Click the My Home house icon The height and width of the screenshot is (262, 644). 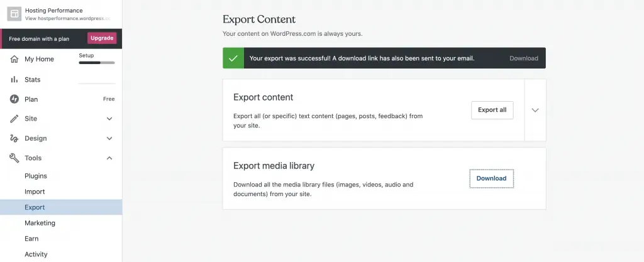point(14,59)
